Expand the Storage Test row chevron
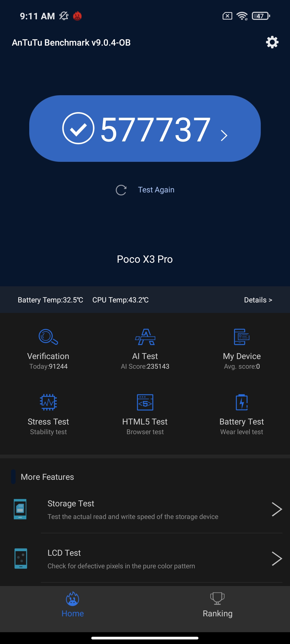This screenshot has height=644, width=290. coord(277,509)
